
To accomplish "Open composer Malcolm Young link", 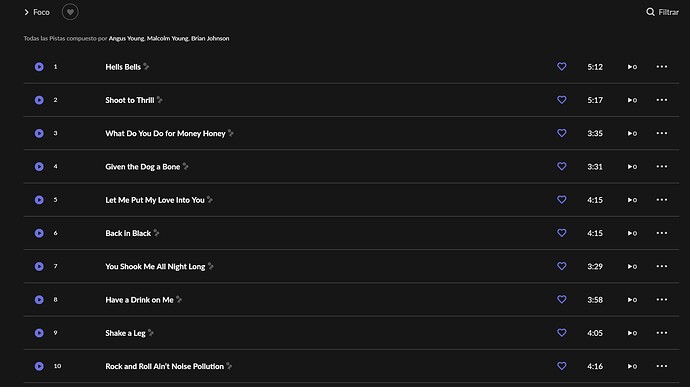I will 168,38.
